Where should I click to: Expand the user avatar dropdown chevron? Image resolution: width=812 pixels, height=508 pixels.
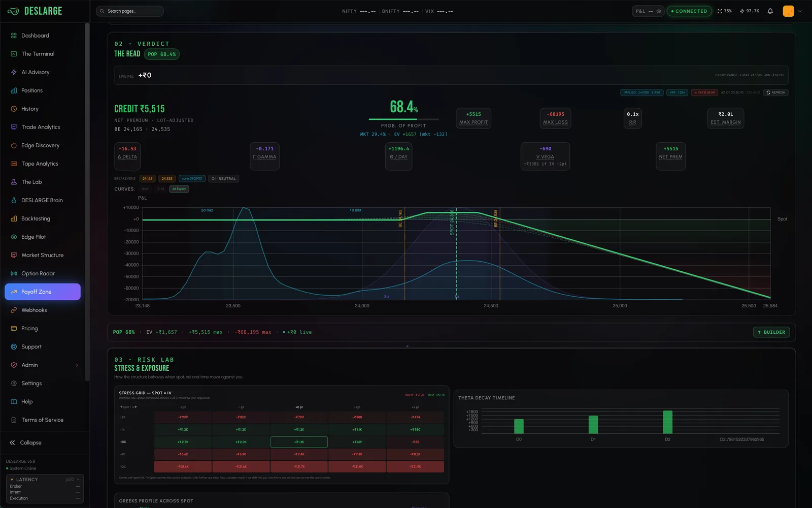coord(800,11)
